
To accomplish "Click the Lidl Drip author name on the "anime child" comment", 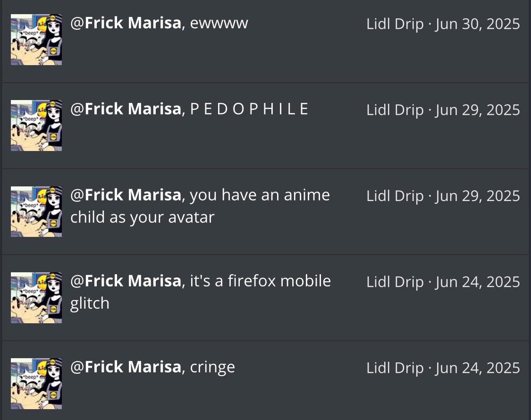I will pos(395,196).
